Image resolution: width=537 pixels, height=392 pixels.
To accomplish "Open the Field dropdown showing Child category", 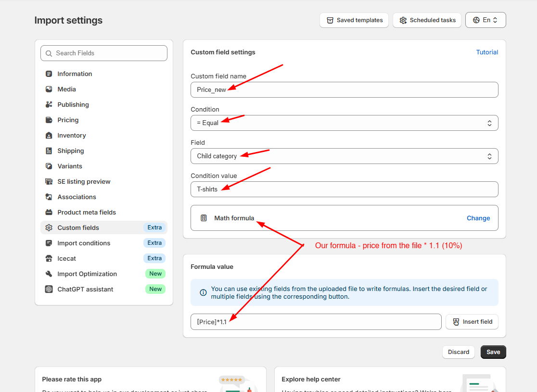I will [344, 156].
